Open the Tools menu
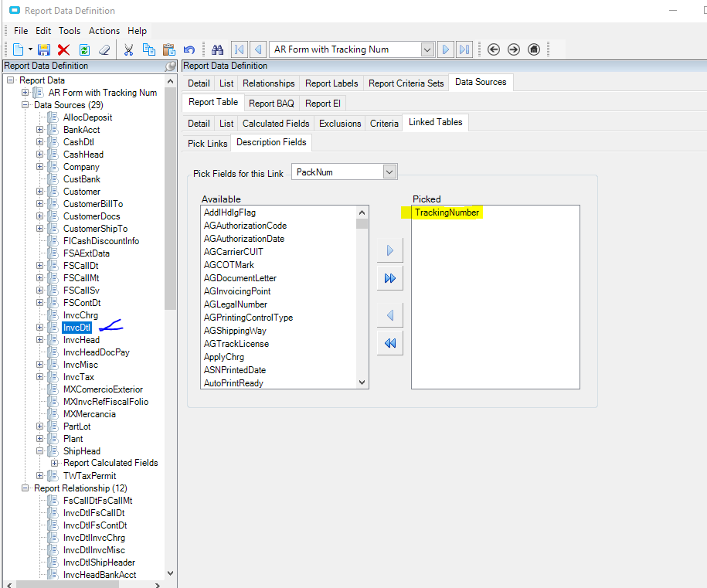 point(70,31)
